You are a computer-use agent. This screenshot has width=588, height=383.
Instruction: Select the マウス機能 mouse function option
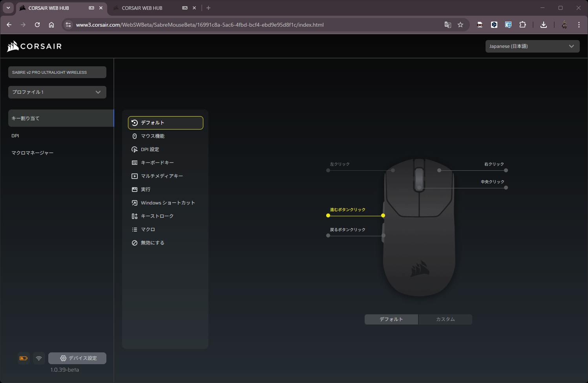coord(153,136)
